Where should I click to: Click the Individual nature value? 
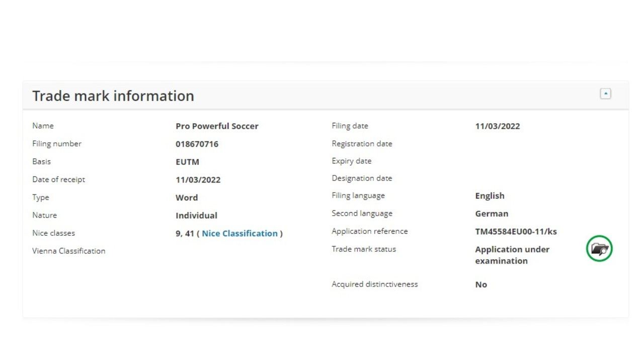196,216
